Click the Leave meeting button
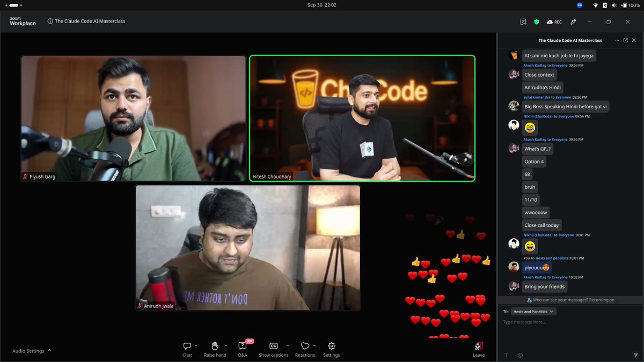644x362 pixels. point(479,349)
